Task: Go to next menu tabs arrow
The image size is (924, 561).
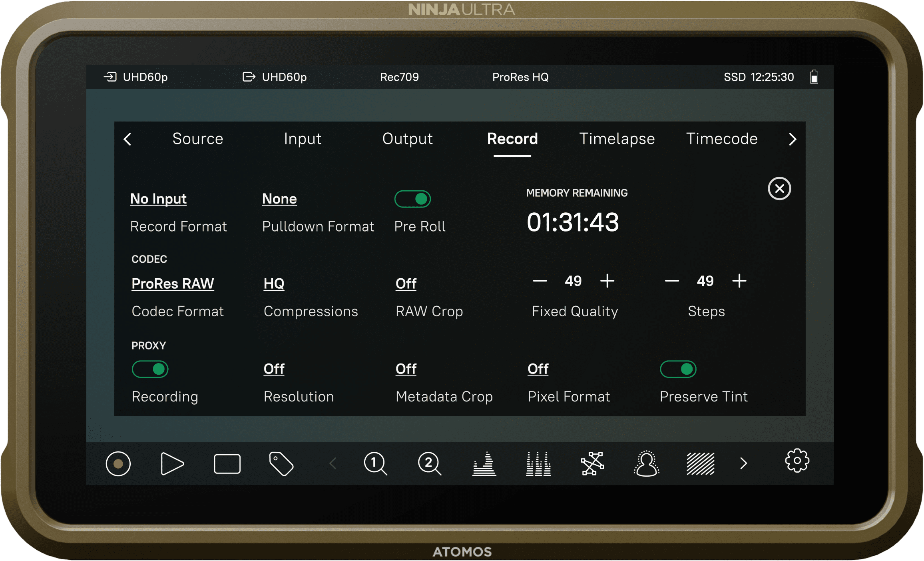Action: (793, 139)
